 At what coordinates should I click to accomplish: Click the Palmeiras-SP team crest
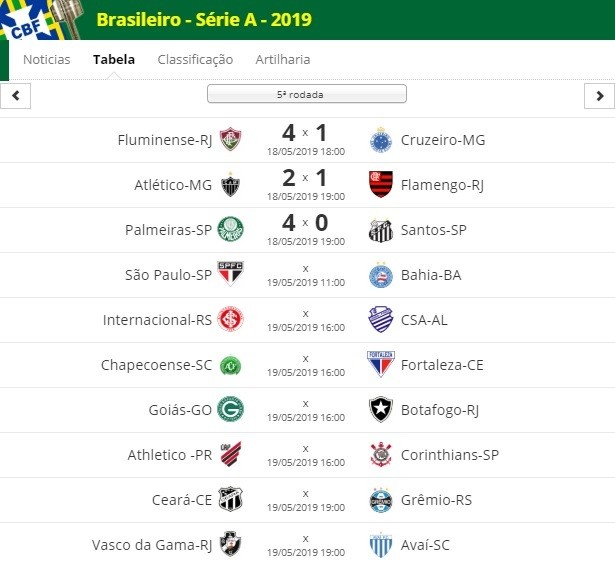[x=230, y=229]
